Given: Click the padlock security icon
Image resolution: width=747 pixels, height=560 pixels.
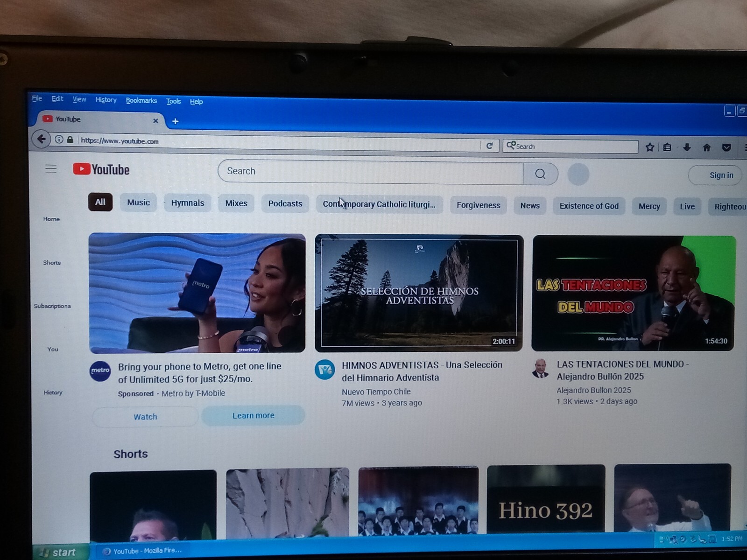Looking at the screenshot, I should click(70, 140).
